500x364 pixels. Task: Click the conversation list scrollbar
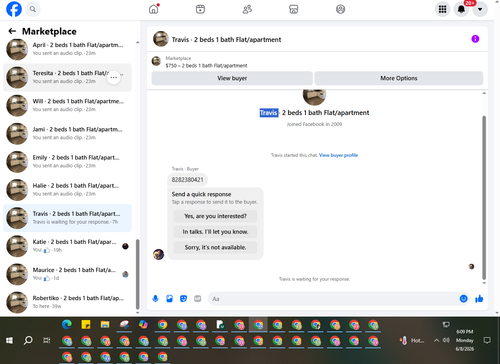pos(137,274)
